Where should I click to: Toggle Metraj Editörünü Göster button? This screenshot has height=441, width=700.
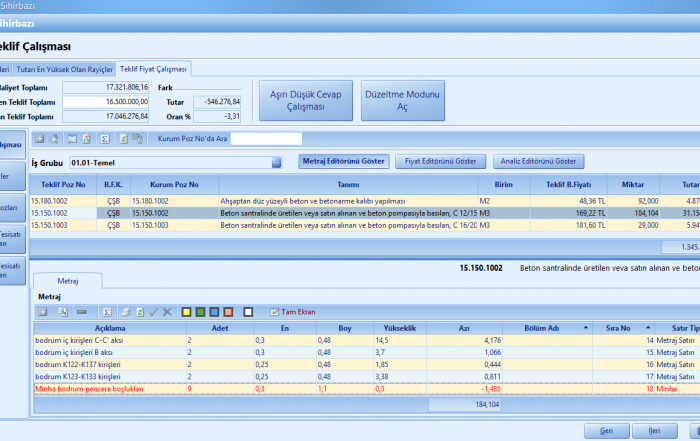[342, 161]
